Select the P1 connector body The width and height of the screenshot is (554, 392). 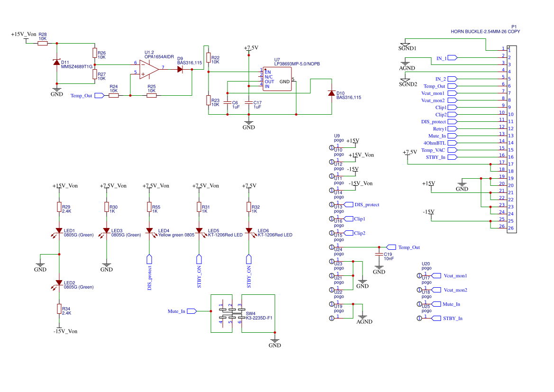click(x=512, y=139)
